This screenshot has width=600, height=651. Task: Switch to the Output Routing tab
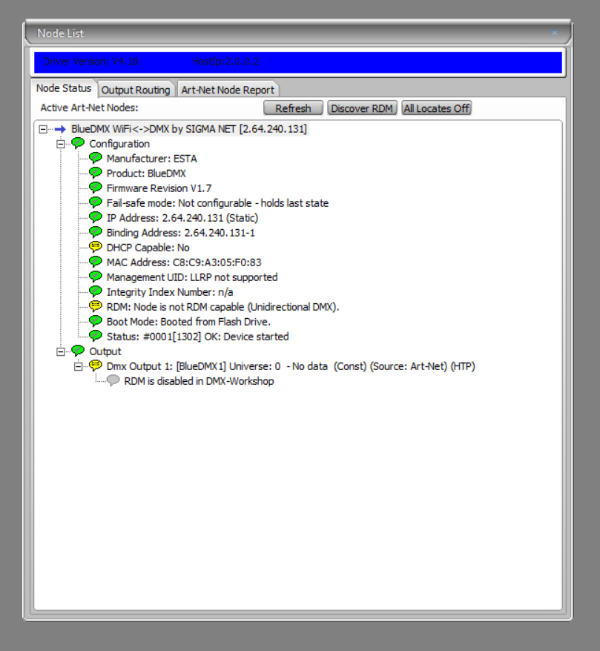[x=136, y=90]
